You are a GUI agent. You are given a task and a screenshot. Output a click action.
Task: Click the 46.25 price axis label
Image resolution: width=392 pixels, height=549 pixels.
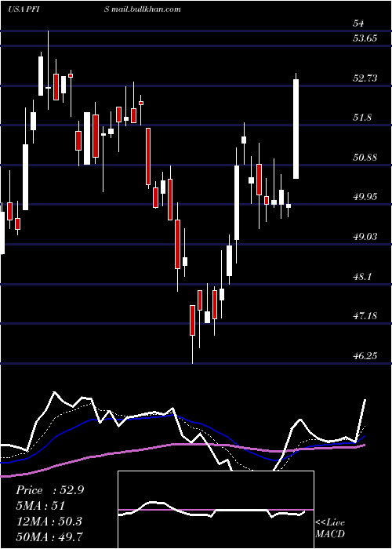[365, 356]
